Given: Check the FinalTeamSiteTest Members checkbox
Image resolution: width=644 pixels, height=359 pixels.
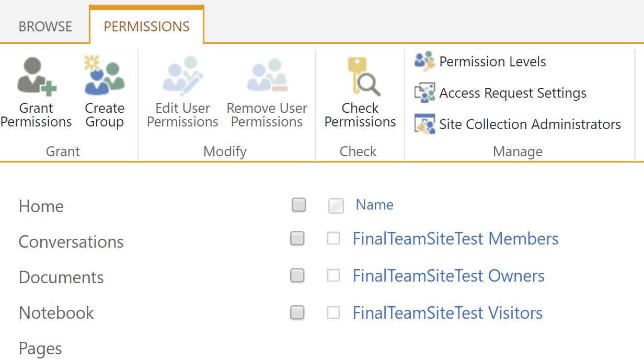Looking at the screenshot, I should point(333,239).
